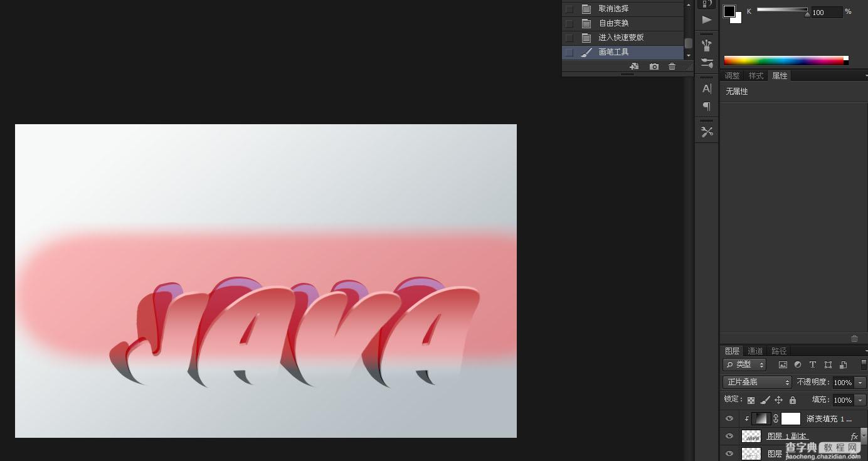Open the 填充 fill slider arrow
The height and width of the screenshot is (461, 868).
point(860,400)
